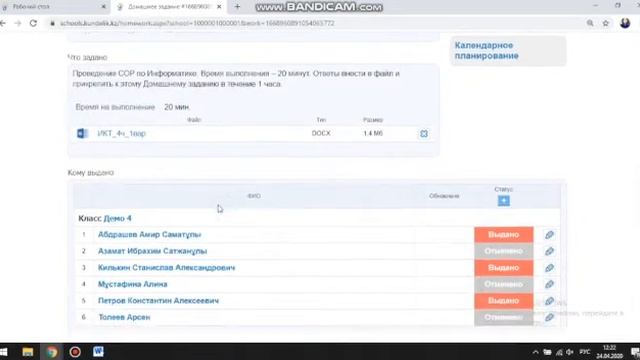Close the Домашнее задание tab
This screenshot has height=360, width=640.
pyautogui.click(x=219, y=7)
